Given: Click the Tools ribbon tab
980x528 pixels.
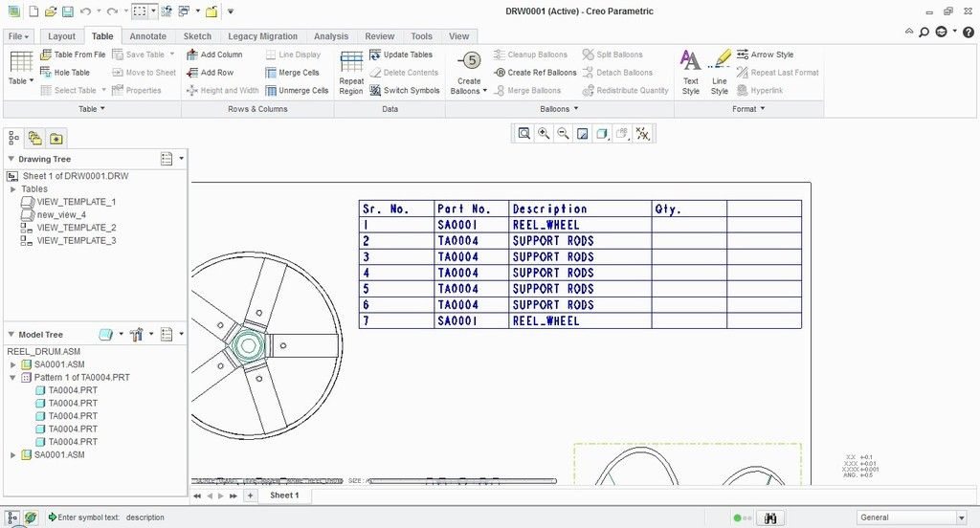Looking at the screenshot, I should [421, 36].
